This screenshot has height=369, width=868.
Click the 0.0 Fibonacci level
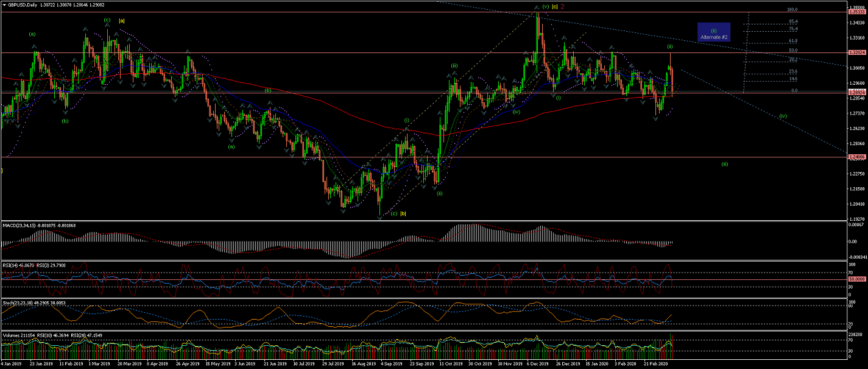tap(794, 90)
